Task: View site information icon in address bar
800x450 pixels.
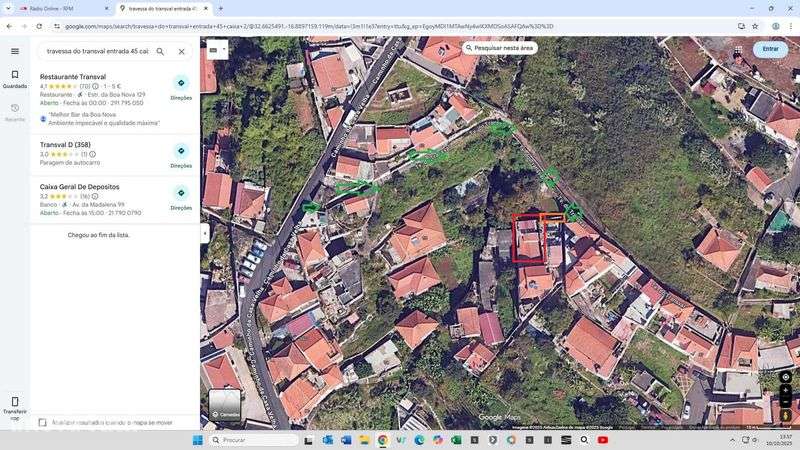Action: coord(57,26)
